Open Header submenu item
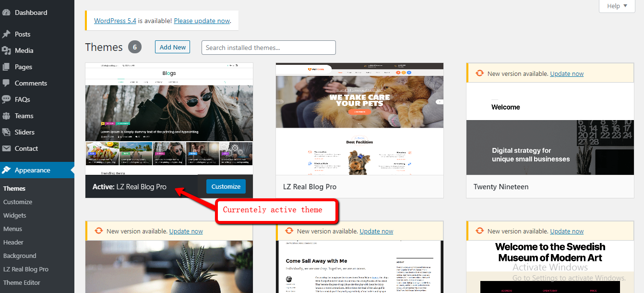 tap(13, 243)
